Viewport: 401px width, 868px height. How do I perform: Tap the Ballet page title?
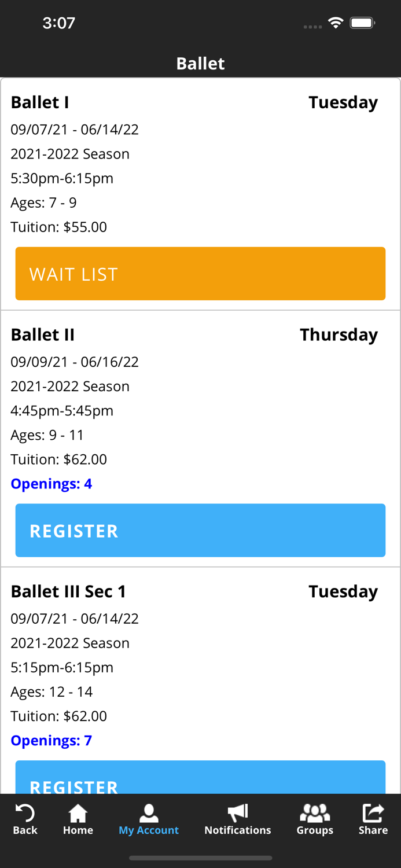coord(200,64)
